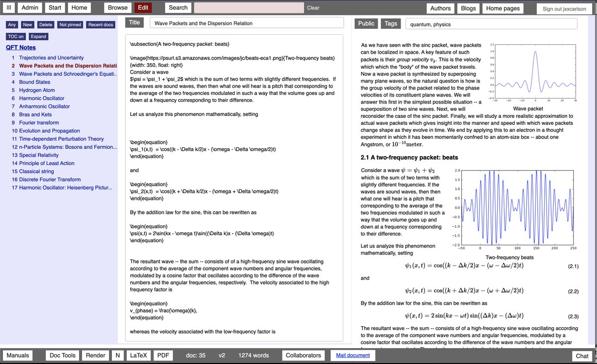Focus the search input field
This screenshot has width=597, height=364.
click(x=249, y=7)
